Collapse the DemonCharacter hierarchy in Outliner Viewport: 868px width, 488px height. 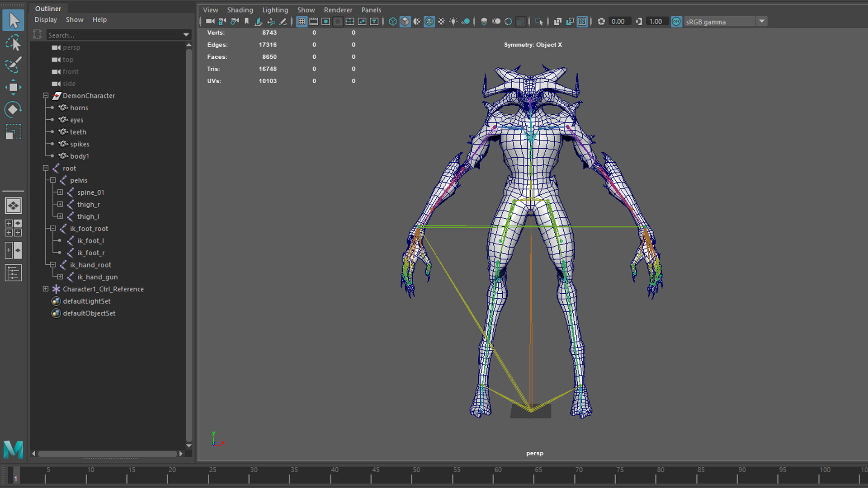point(46,96)
